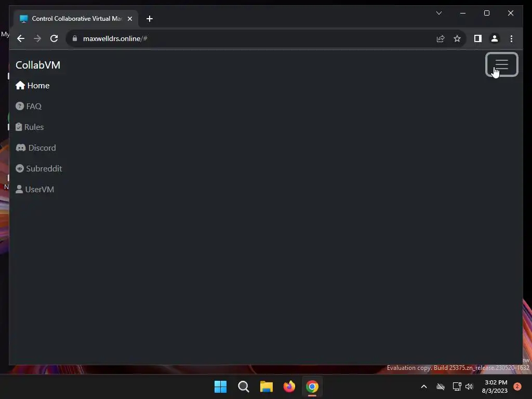The image size is (532, 399).
Task: Click the question mark icon beside FAQ
Action: tap(20, 106)
